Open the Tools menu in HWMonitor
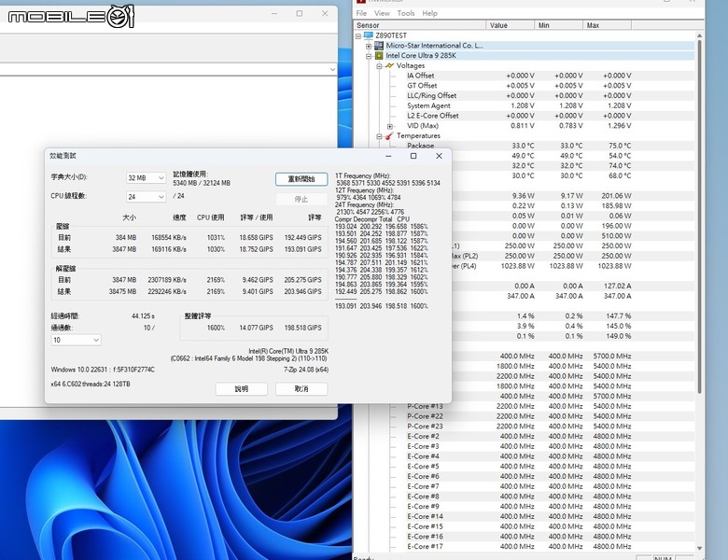The height and width of the screenshot is (560, 728). [x=406, y=13]
